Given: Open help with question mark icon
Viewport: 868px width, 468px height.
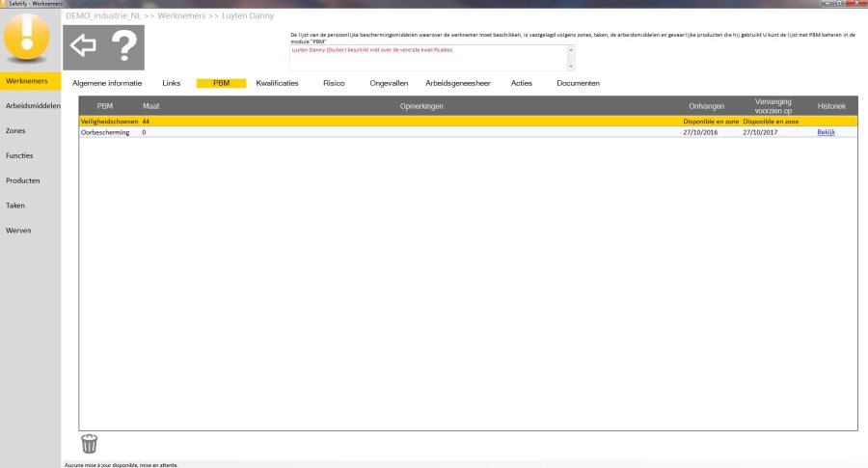Looking at the screenshot, I should click(124, 46).
